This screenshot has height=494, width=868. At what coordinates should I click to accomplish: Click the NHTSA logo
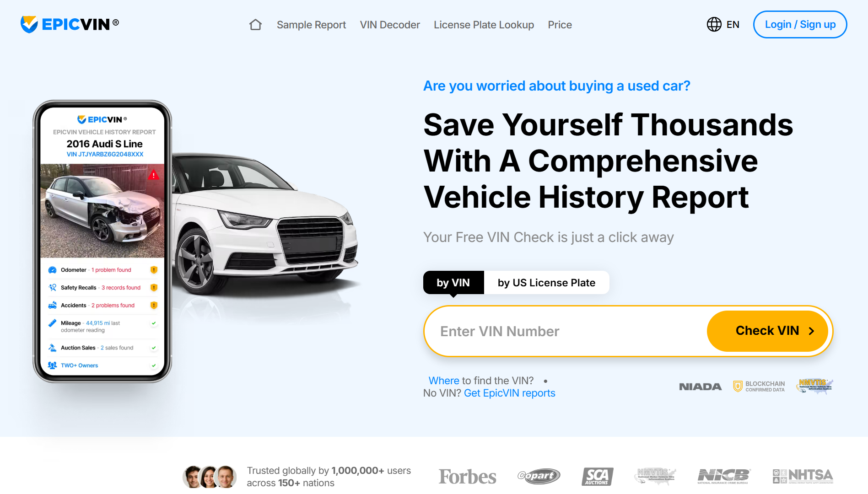point(803,476)
